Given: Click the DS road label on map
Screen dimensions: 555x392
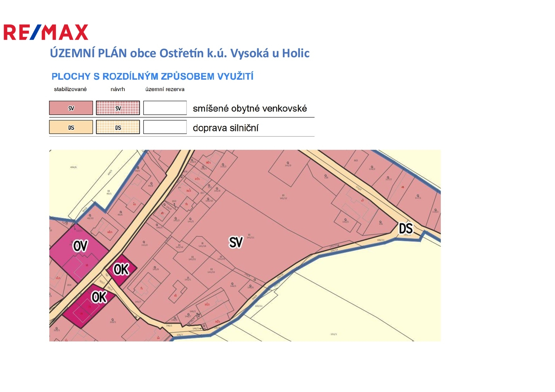Looking at the screenshot, I should click(405, 229).
